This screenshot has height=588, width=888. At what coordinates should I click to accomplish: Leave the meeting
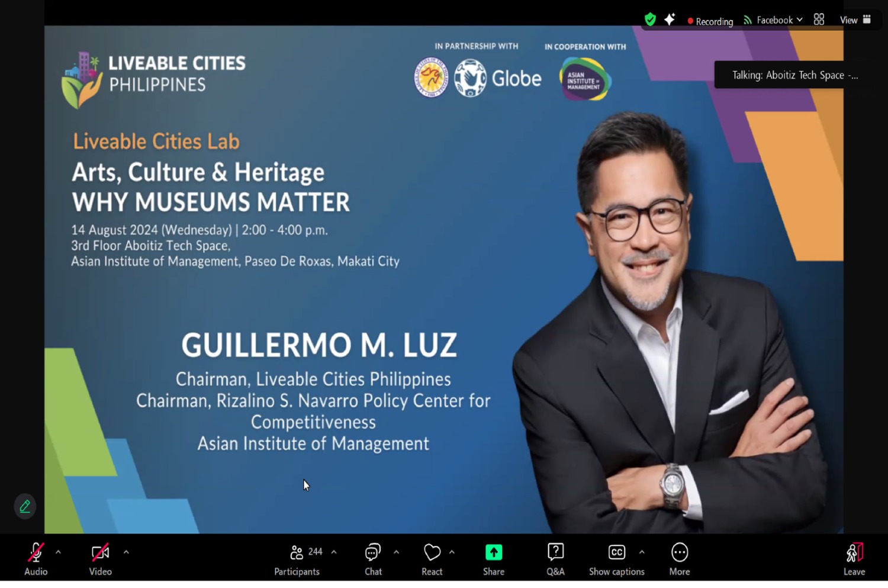coord(854,558)
